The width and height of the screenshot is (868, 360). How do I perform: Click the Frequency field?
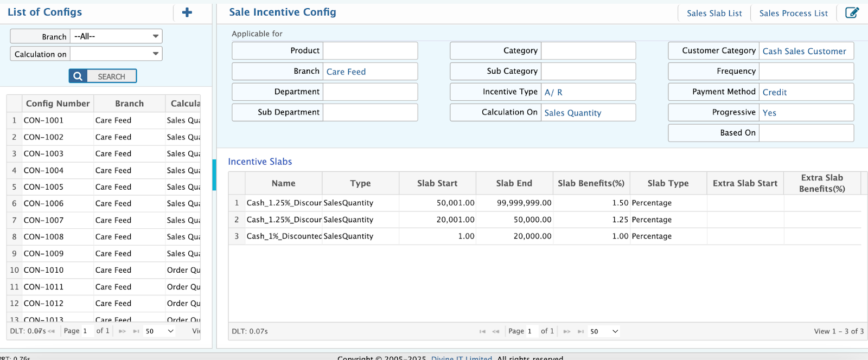pyautogui.click(x=806, y=71)
